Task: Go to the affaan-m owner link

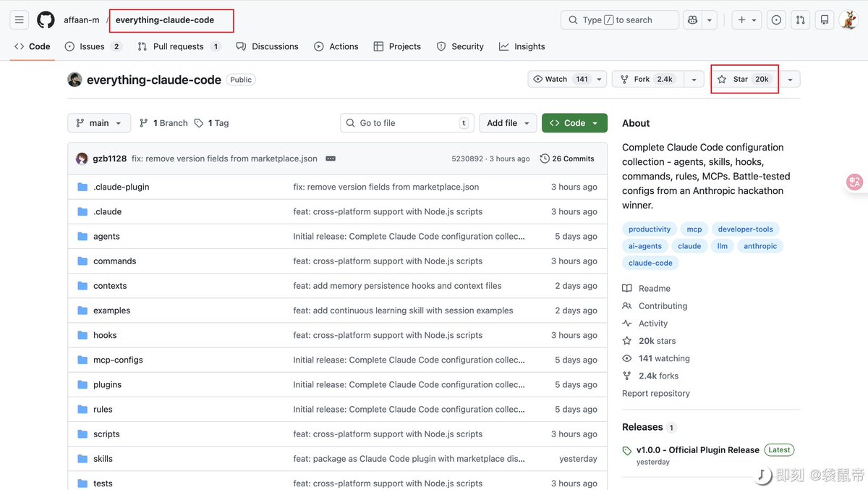Action: 82,20
